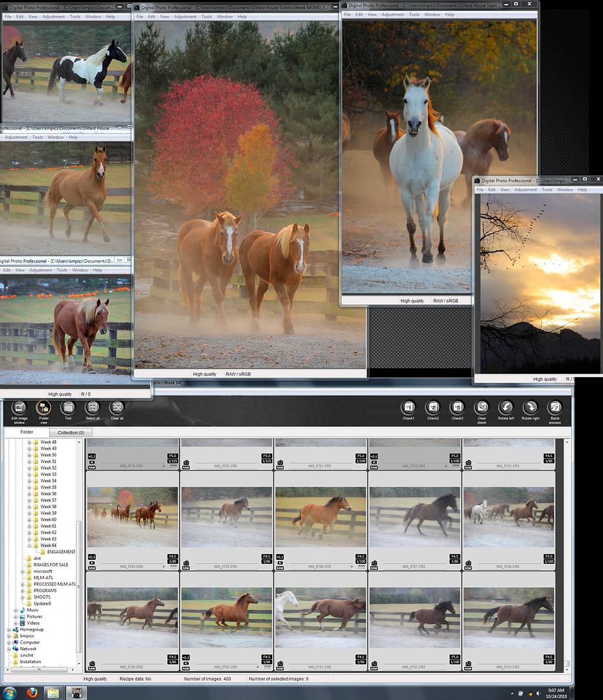This screenshot has height=700, width=603.
Task: Select the cinchit folder
Action: click(27, 655)
